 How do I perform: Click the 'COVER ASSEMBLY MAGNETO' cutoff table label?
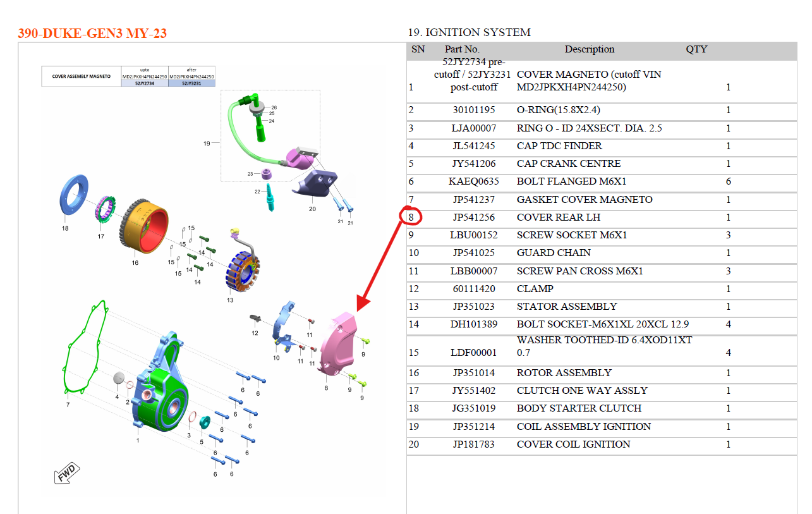coord(81,76)
